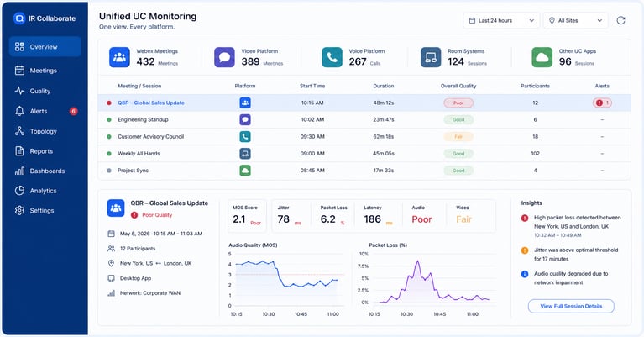This screenshot has width=644, height=337.
Task: Click the Poor quality badge in QBR row
Action: pos(458,103)
